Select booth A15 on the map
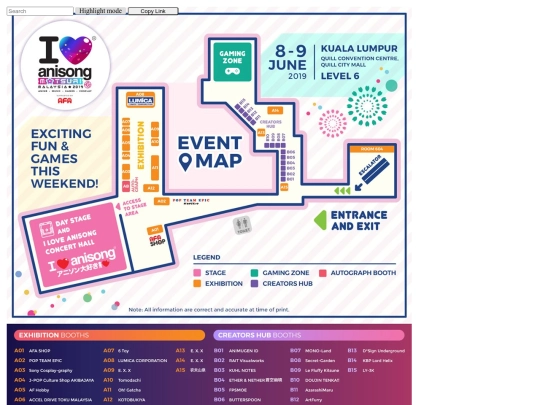The width and height of the screenshot is (540, 405). pos(284,187)
